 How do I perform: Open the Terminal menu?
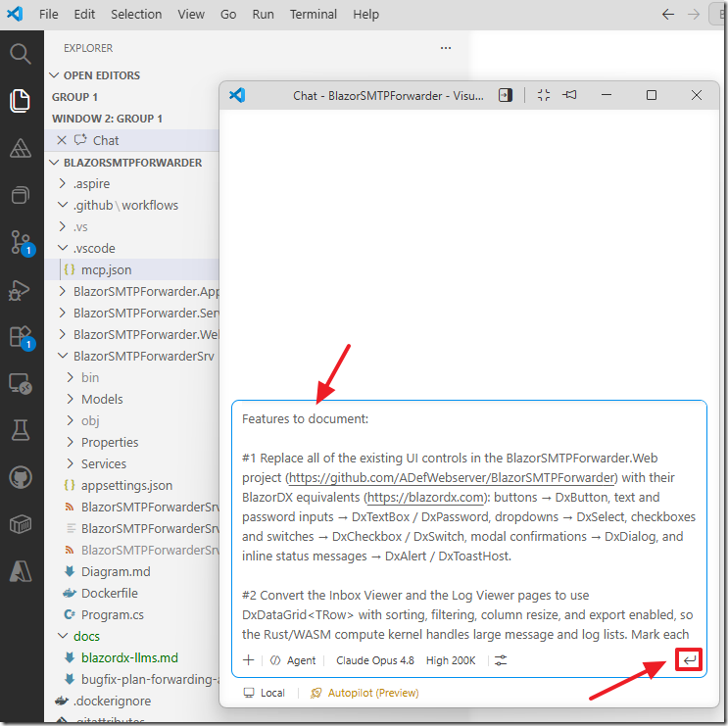point(314,15)
